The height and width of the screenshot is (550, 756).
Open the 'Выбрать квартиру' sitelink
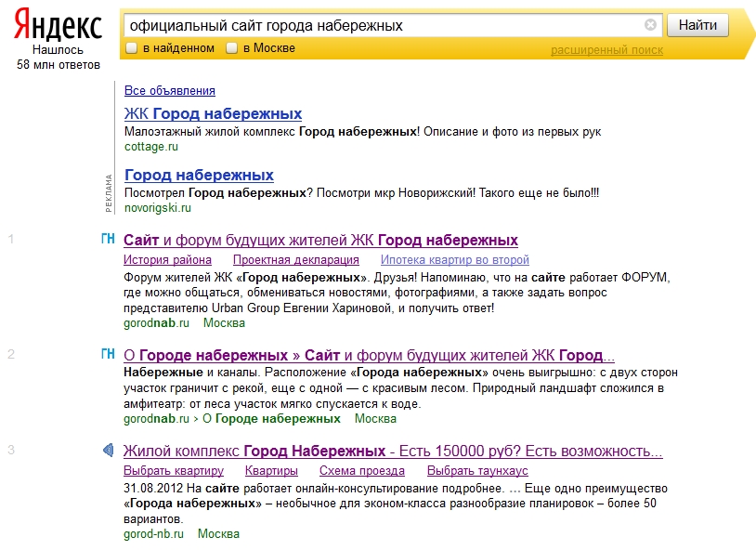(x=174, y=470)
